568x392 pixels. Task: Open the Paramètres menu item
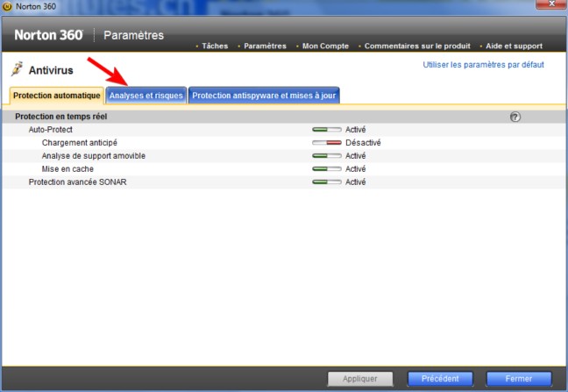pyautogui.click(x=265, y=46)
